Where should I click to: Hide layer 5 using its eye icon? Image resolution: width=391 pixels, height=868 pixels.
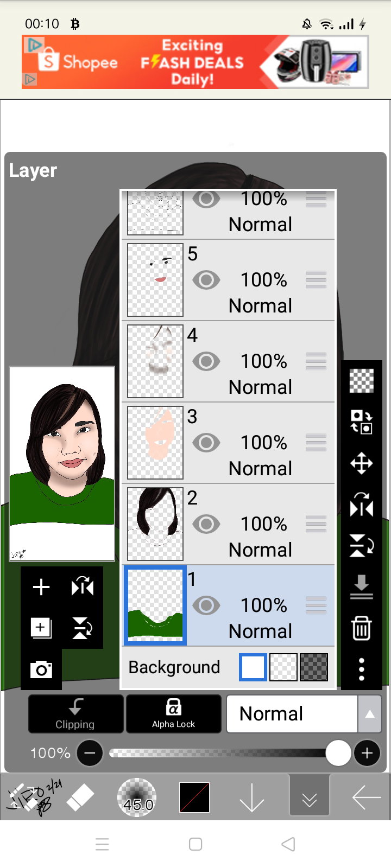pyautogui.click(x=206, y=280)
